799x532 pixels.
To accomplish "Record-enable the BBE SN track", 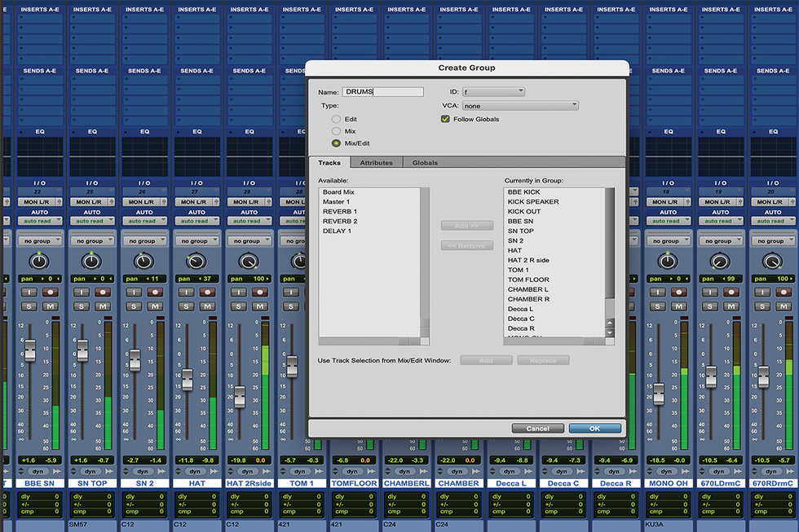I will [x=51, y=292].
